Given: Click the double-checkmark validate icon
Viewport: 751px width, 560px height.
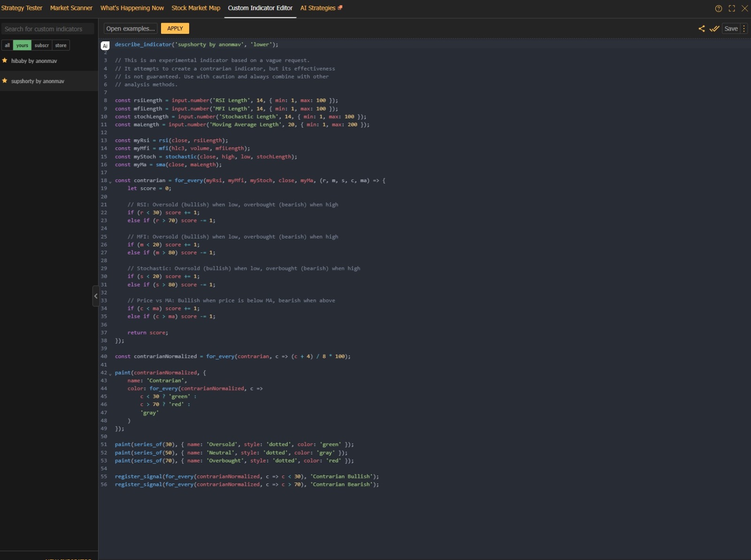Looking at the screenshot, I should tap(714, 29).
